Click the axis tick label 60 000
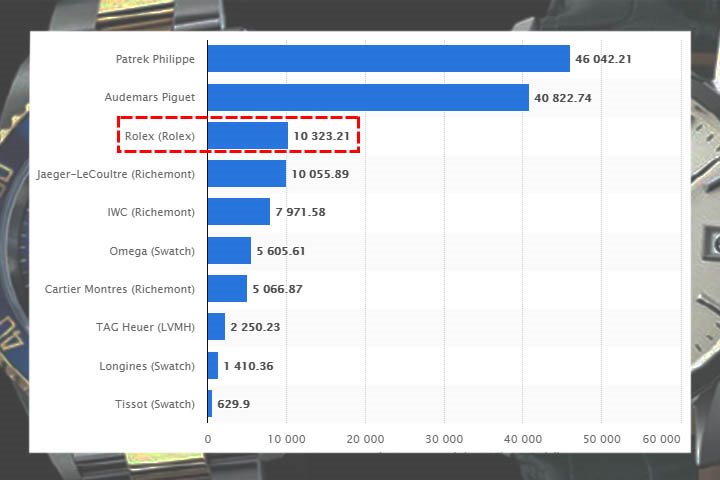The image size is (720, 480). [x=661, y=439]
